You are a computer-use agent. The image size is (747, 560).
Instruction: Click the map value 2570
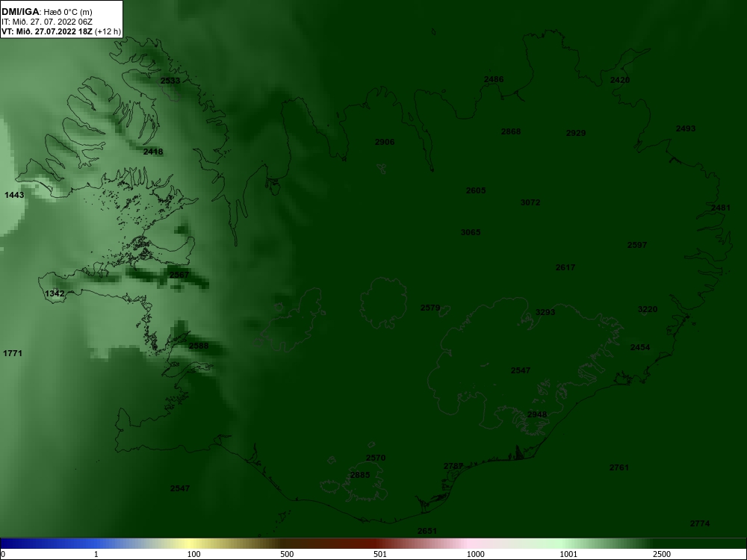click(376, 458)
